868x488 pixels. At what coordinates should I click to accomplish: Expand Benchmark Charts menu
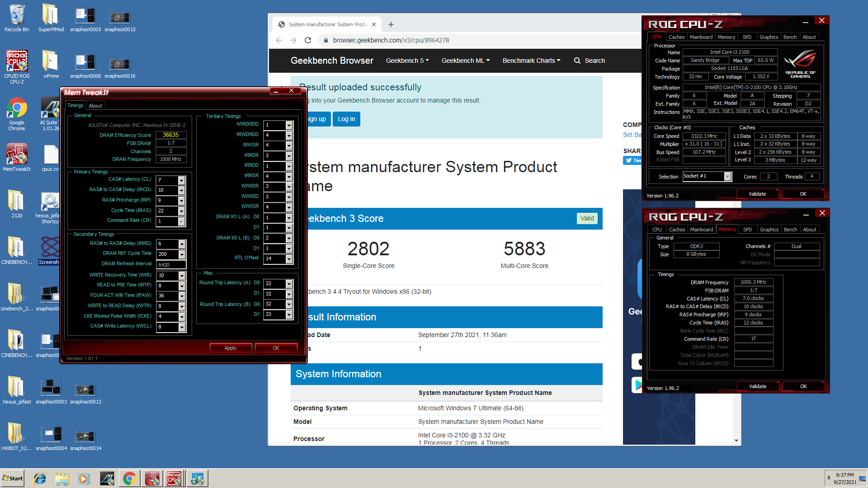(531, 61)
